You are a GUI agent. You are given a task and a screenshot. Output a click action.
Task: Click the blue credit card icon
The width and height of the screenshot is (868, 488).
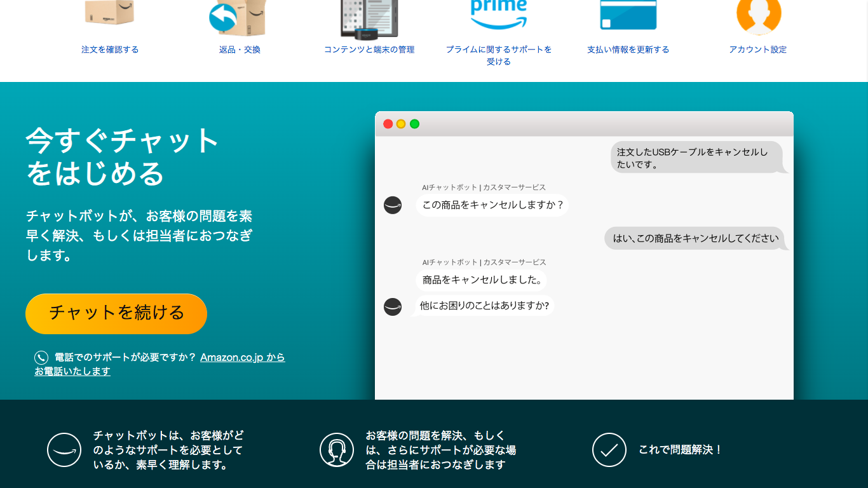pyautogui.click(x=628, y=15)
